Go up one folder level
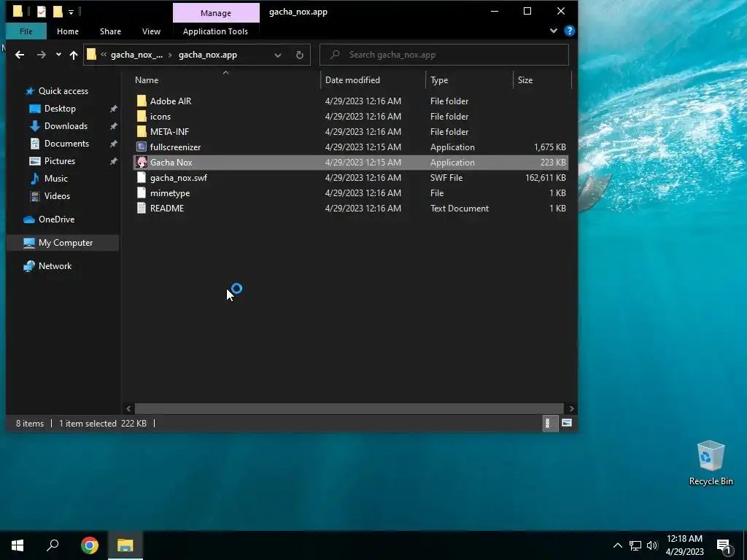 click(74, 55)
